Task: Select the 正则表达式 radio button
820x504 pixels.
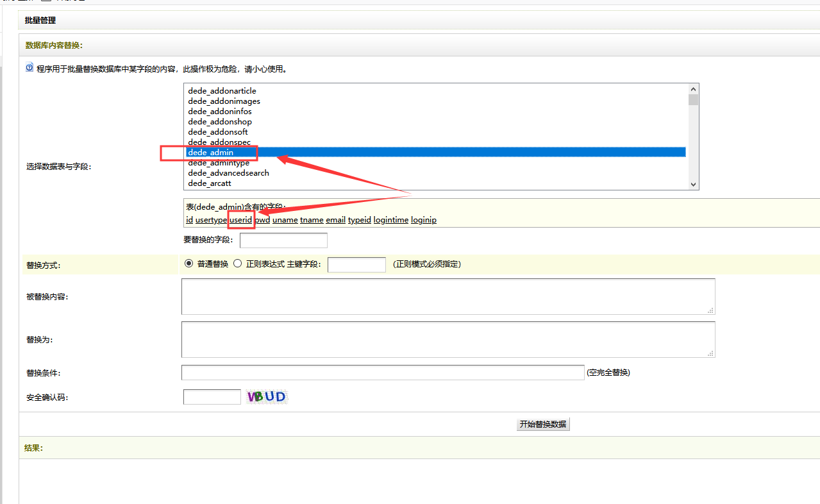Action: [x=238, y=264]
